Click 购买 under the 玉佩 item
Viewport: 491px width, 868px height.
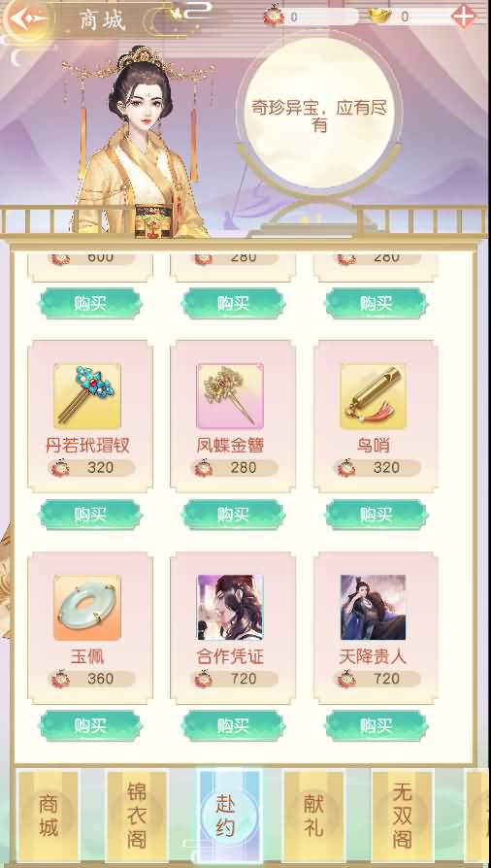(x=90, y=725)
